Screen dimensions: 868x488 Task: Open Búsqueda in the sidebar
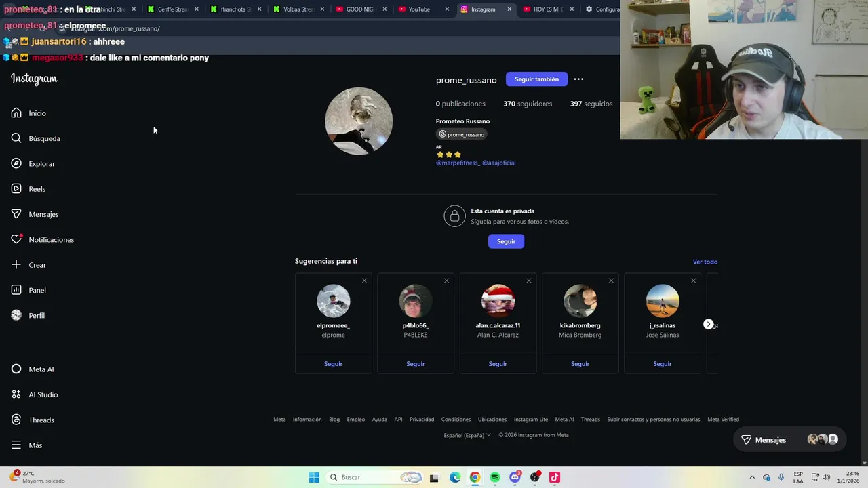[x=35, y=138]
